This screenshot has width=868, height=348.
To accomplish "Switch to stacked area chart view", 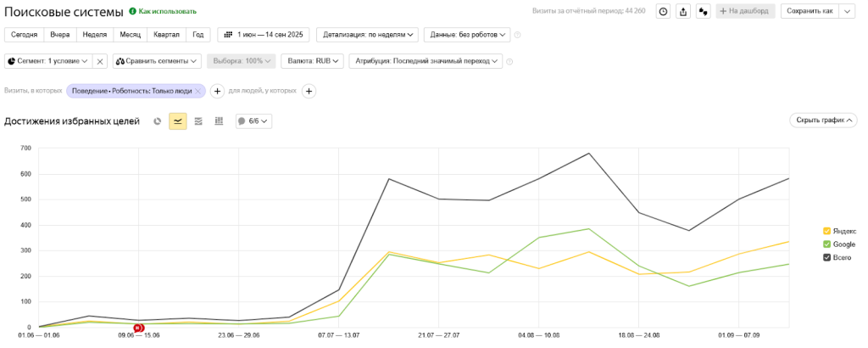I will [x=198, y=121].
